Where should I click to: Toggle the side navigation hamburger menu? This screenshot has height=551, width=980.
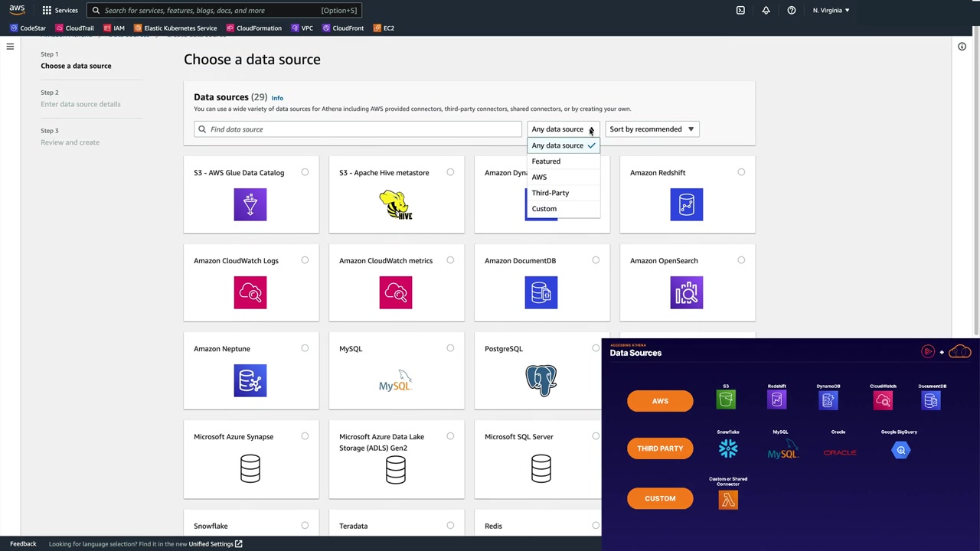(10, 47)
